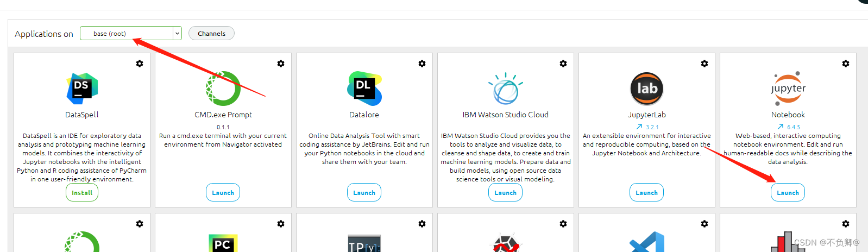
Task: Open the CMD.exe Prompt card gear options
Action: 281,64
